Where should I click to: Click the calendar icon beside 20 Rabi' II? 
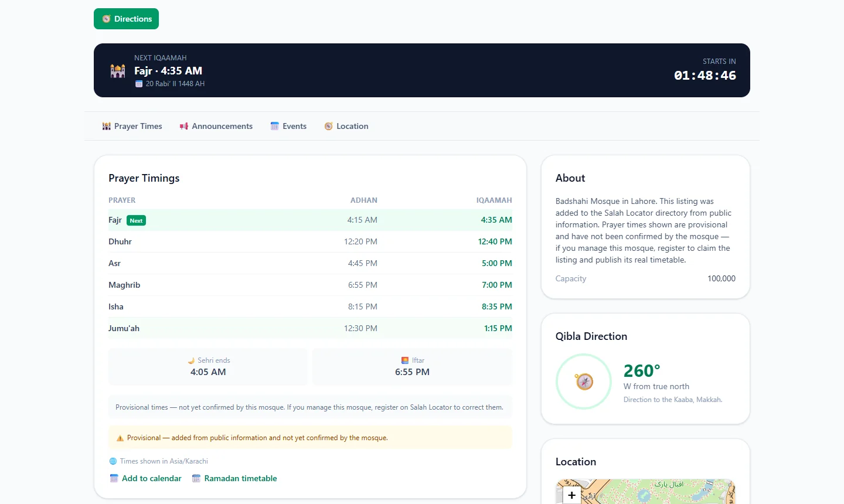click(x=139, y=84)
